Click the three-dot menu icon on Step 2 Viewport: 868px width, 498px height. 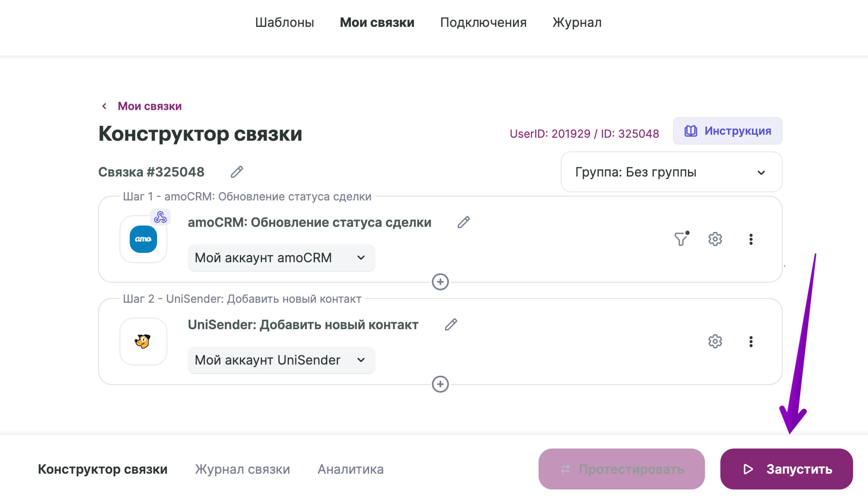750,342
